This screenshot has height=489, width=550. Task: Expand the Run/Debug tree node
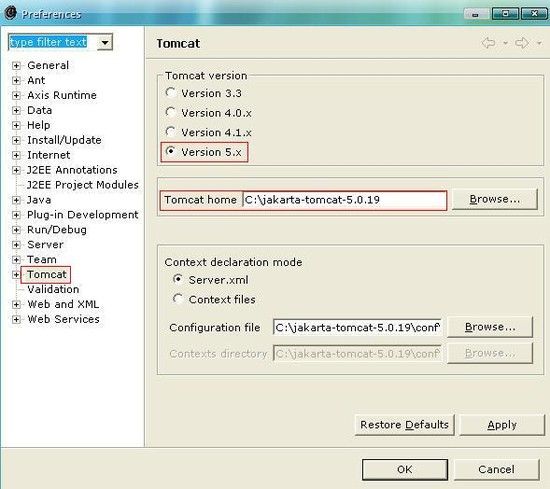pos(16,230)
